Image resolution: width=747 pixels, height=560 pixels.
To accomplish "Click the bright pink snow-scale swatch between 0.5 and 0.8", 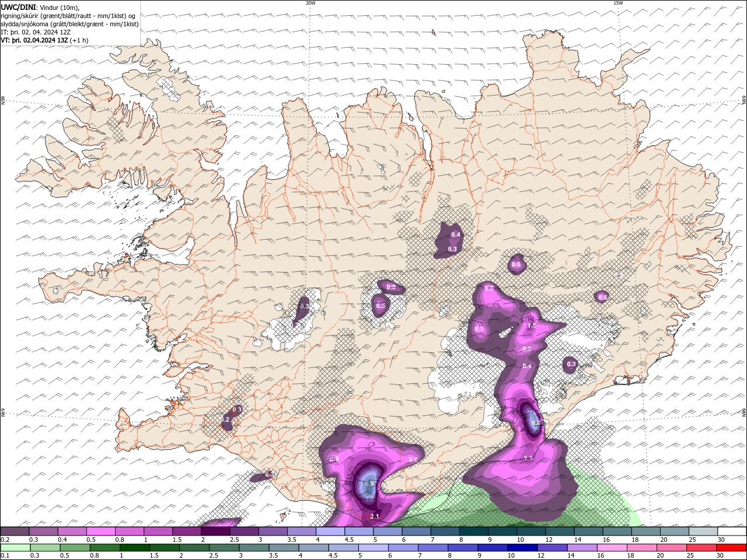I will (100, 531).
